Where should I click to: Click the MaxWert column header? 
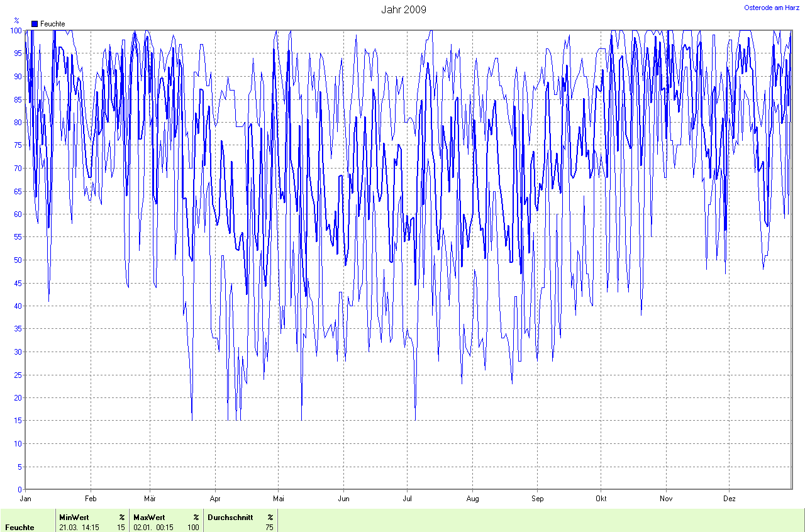(148, 518)
